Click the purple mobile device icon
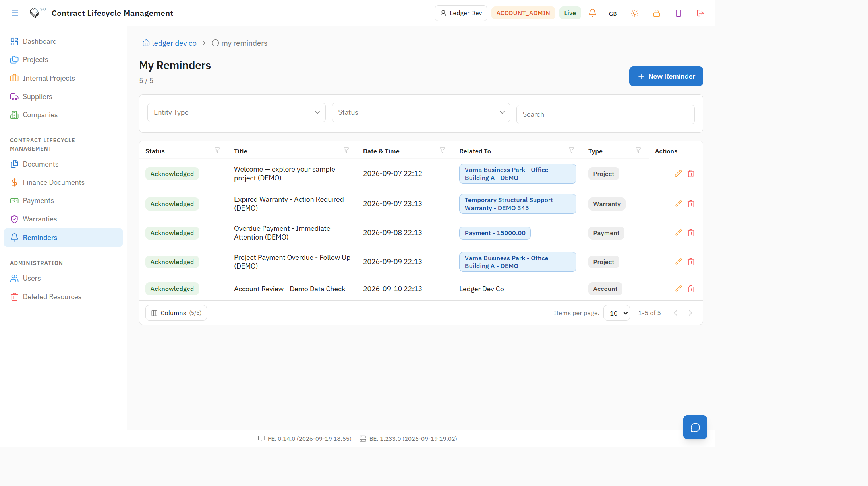Image resolution: width=868 pixels, height=486 pixels. click(679, 13)
